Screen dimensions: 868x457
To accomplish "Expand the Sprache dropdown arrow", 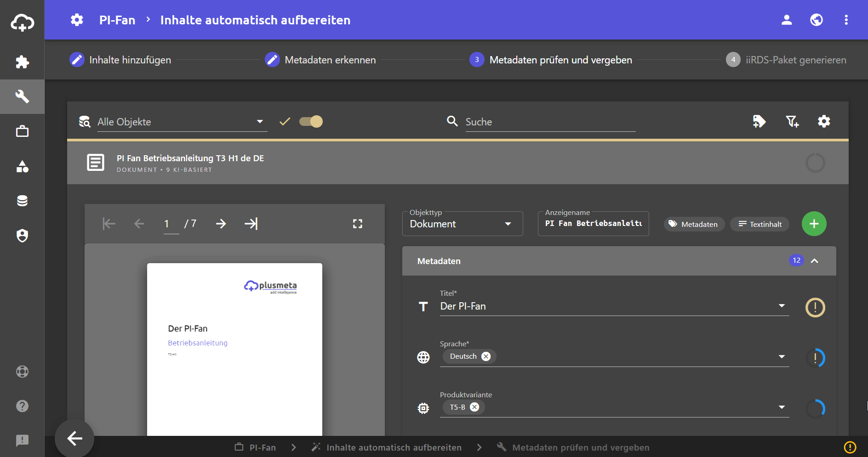I will point(782,357).
